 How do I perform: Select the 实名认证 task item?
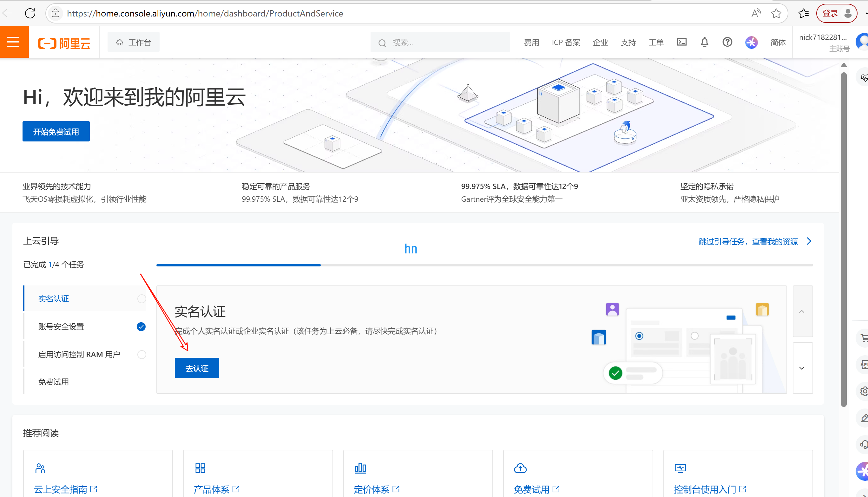point(85,298)
